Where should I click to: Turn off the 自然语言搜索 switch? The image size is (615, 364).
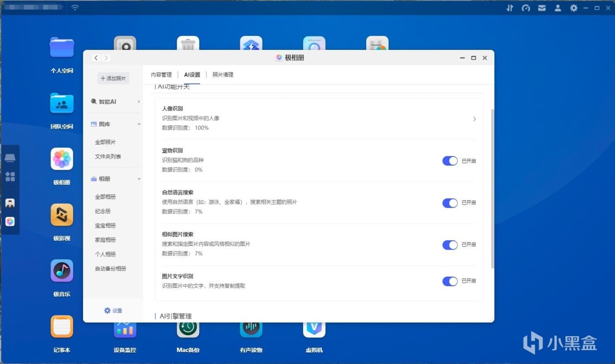(x=450, y=203)
